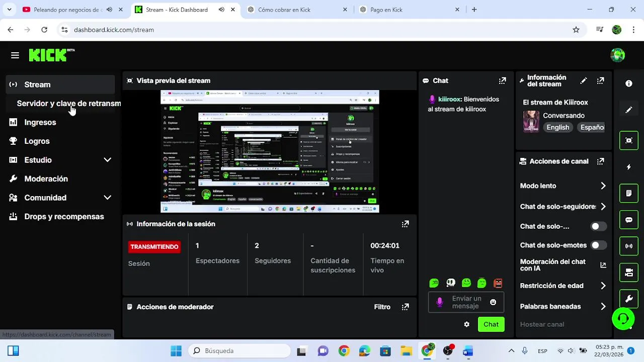Pop out Información de la sesión panel
Screen dimensions: 644x362
pyautogui.click(x=405, y=224)
